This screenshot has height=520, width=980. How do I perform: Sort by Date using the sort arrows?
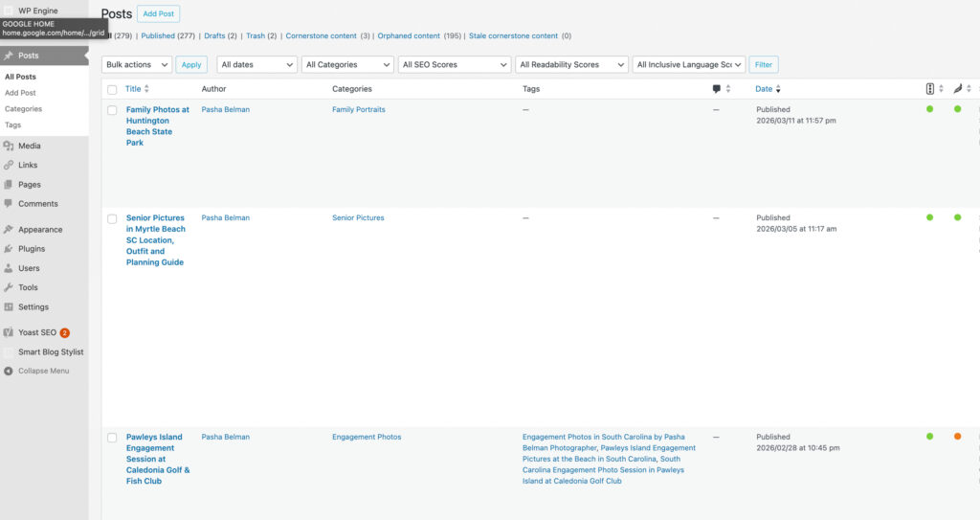778,89
